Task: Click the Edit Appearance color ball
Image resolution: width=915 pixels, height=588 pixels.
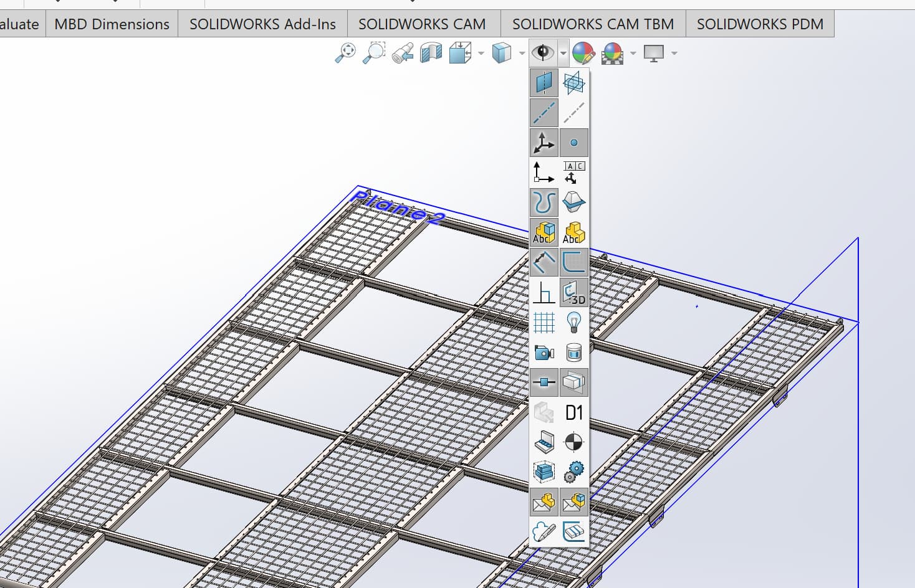Action: click(x=583, y=53)
